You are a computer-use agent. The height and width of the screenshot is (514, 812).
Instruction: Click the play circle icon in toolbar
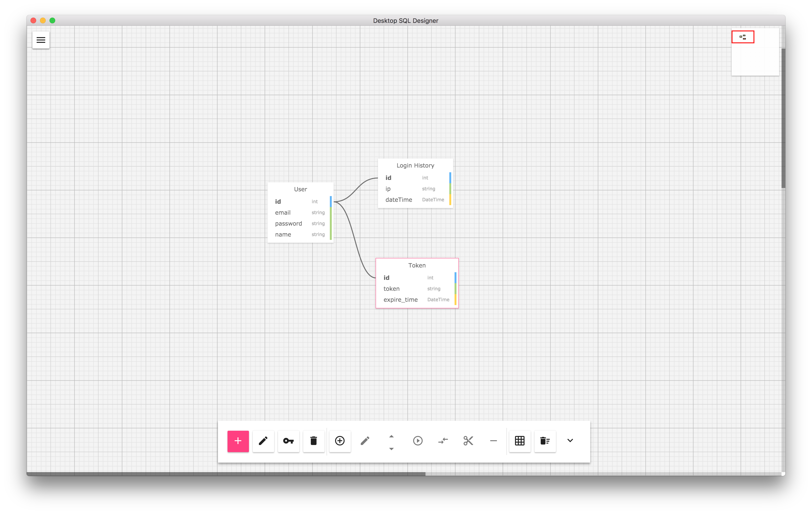pos(417,441)
